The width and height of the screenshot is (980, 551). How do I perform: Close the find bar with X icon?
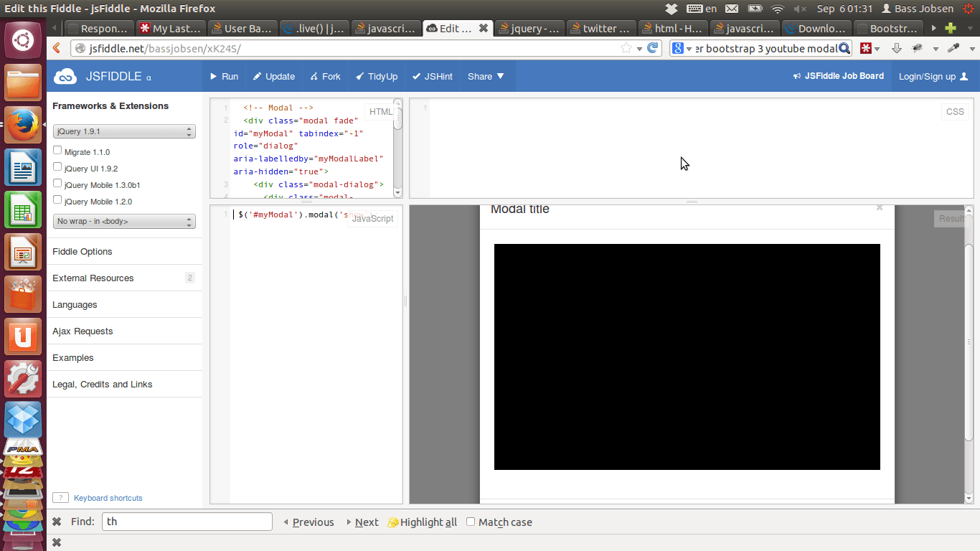click(57, 522)
